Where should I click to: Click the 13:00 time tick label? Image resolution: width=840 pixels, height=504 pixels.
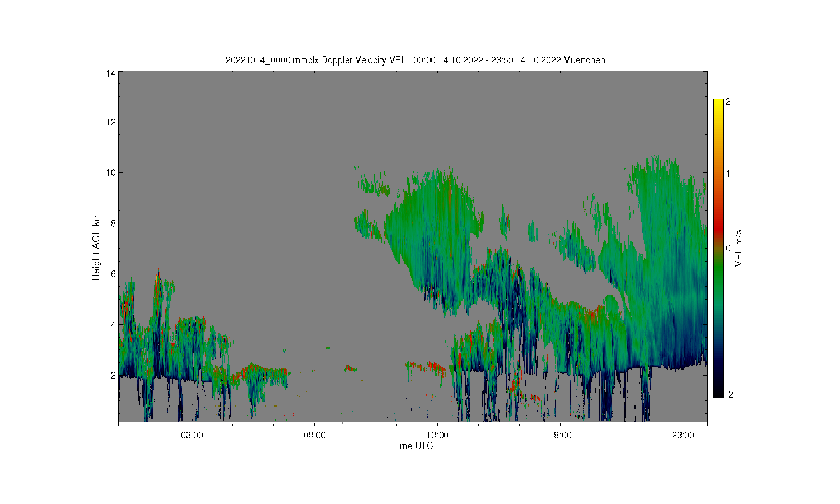(437, 435)
